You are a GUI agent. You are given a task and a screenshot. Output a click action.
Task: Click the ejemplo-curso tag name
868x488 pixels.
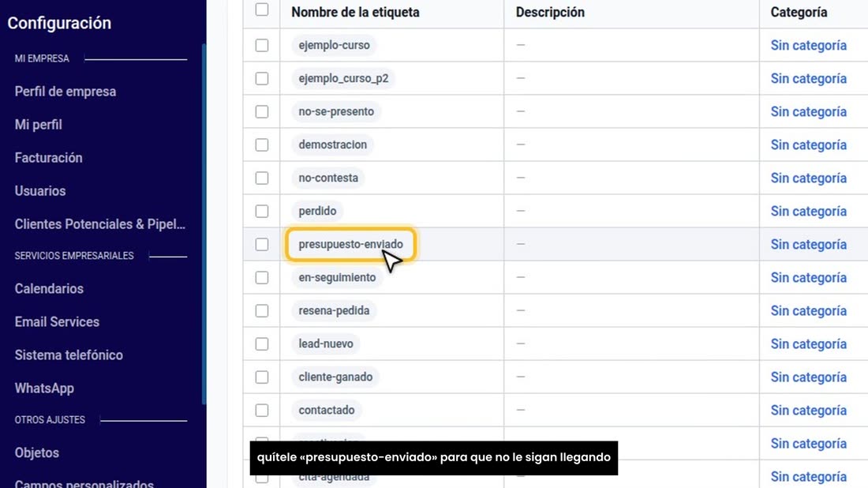click(x=335, y=46)
